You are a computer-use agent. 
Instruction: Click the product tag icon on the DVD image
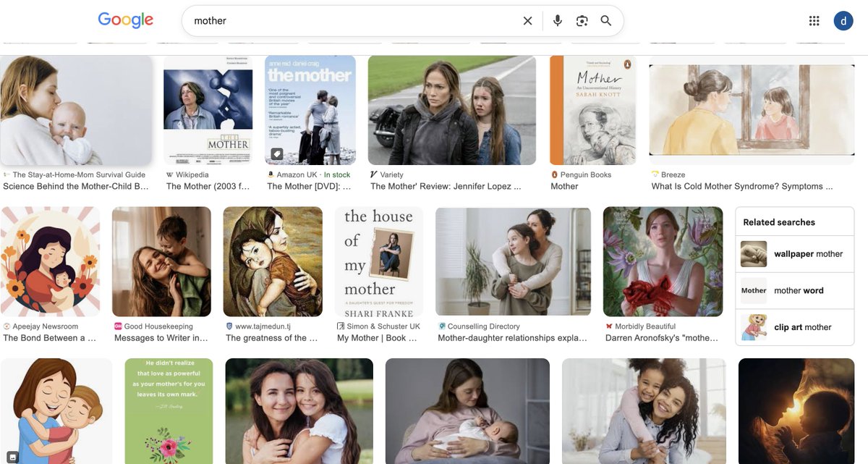point(277,153)
